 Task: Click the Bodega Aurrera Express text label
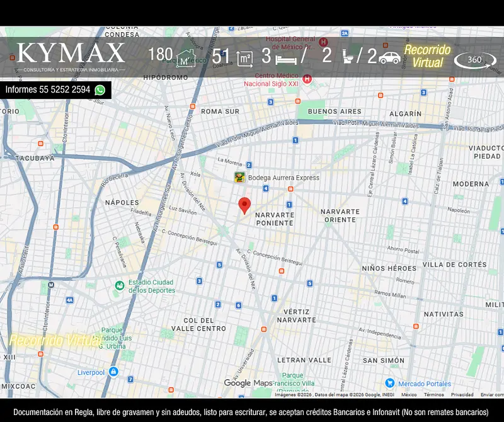[284, 178]
